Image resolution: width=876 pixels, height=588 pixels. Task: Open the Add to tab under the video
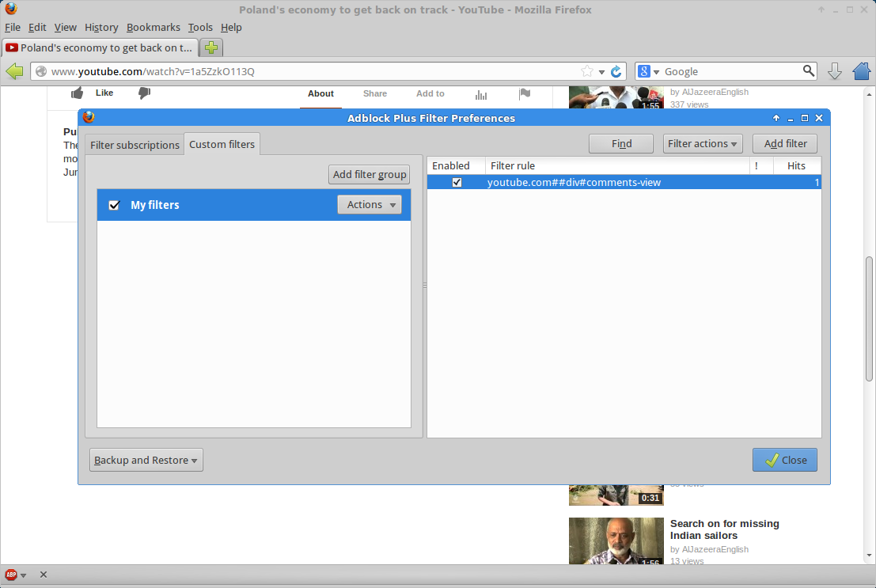(x=430, y=93)
